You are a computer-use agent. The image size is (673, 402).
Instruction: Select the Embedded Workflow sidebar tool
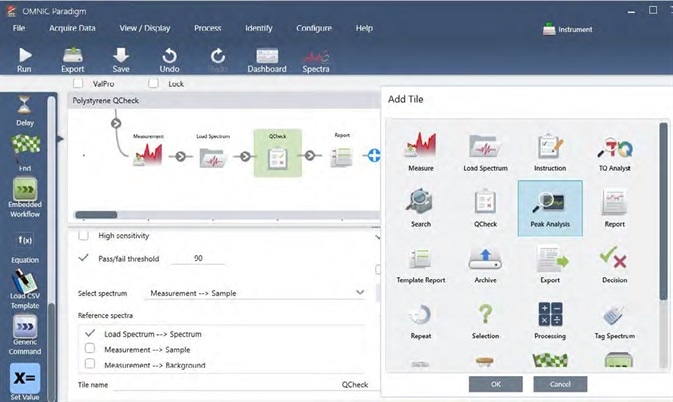pos(25,199)
